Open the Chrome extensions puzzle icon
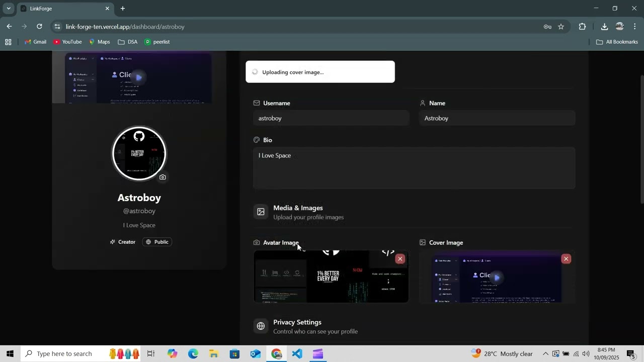The width and height of the screenshot is (644, 362). (582, 27)
